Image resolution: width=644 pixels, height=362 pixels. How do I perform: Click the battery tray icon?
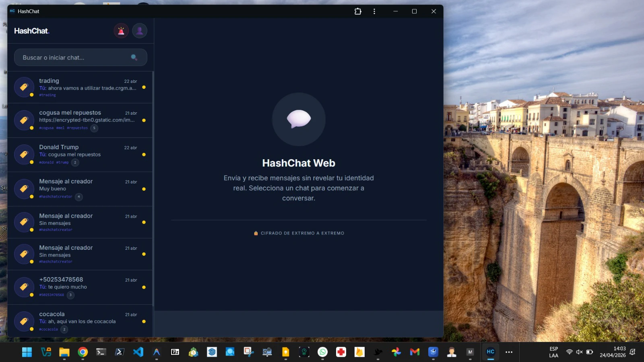(x=590, y=352)
